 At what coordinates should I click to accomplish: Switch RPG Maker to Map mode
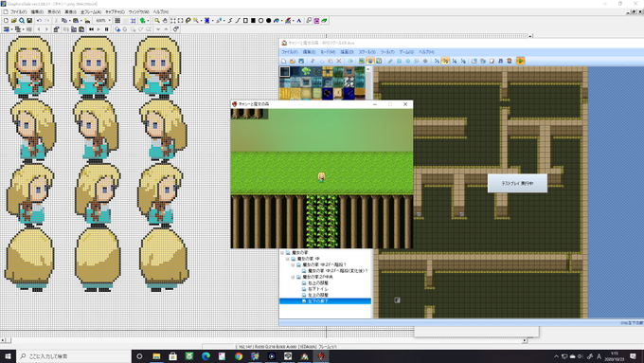click(362, 61)
